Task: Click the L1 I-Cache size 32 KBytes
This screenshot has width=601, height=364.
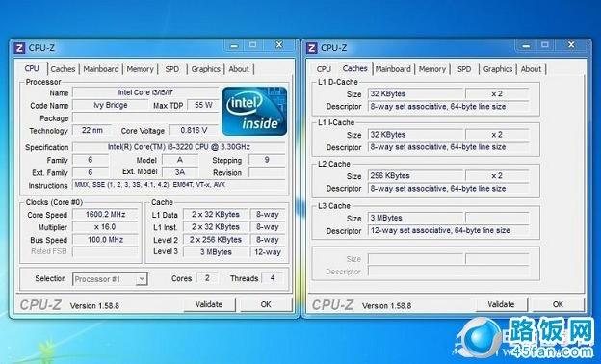Action: point(415,135)
